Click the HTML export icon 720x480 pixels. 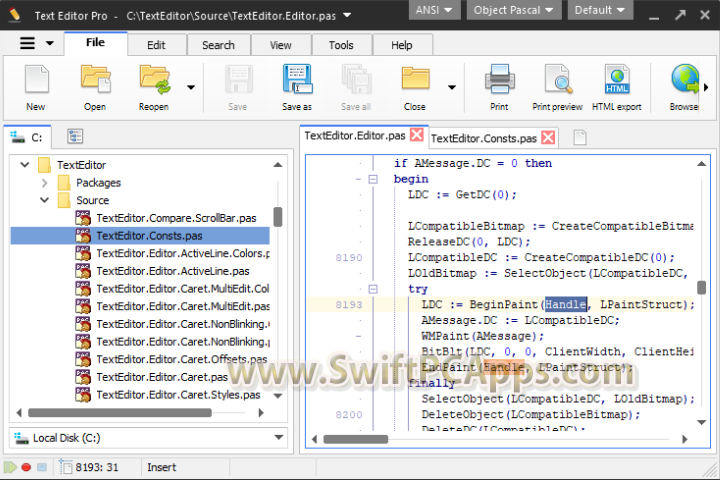(617, 79)
